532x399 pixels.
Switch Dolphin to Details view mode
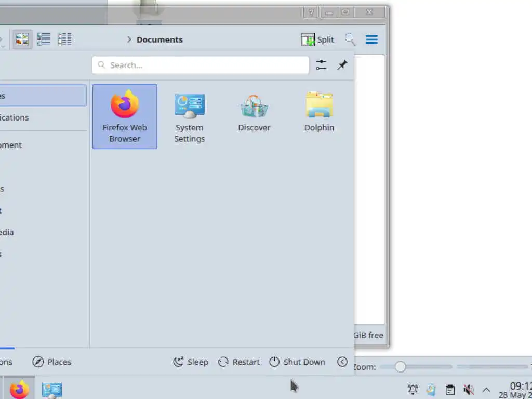[64, 39]
